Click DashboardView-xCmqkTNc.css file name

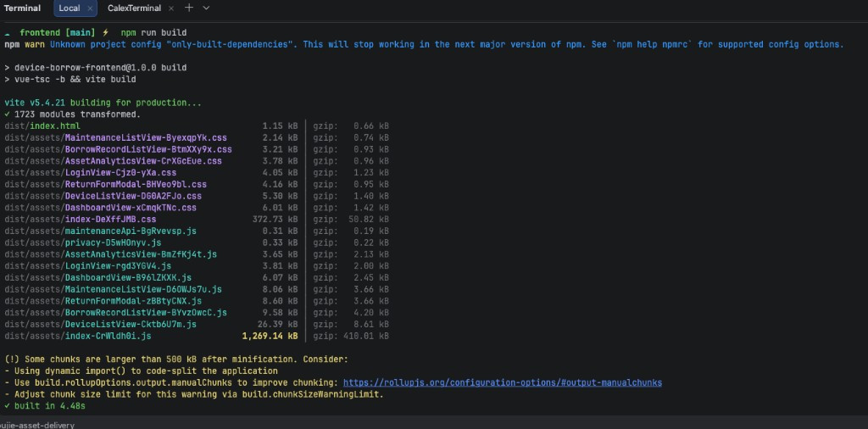click(131, 208)
